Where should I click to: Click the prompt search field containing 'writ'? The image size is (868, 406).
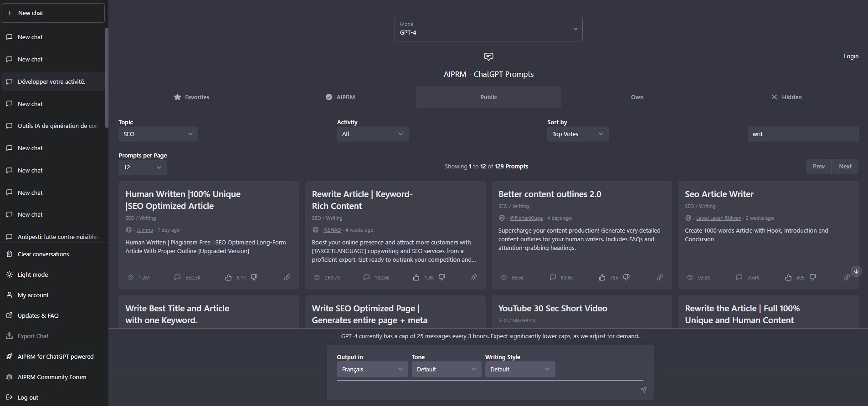coord(803,134)
